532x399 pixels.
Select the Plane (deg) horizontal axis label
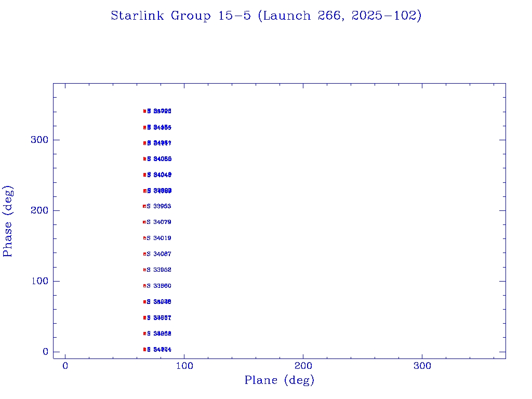[280, 381]
